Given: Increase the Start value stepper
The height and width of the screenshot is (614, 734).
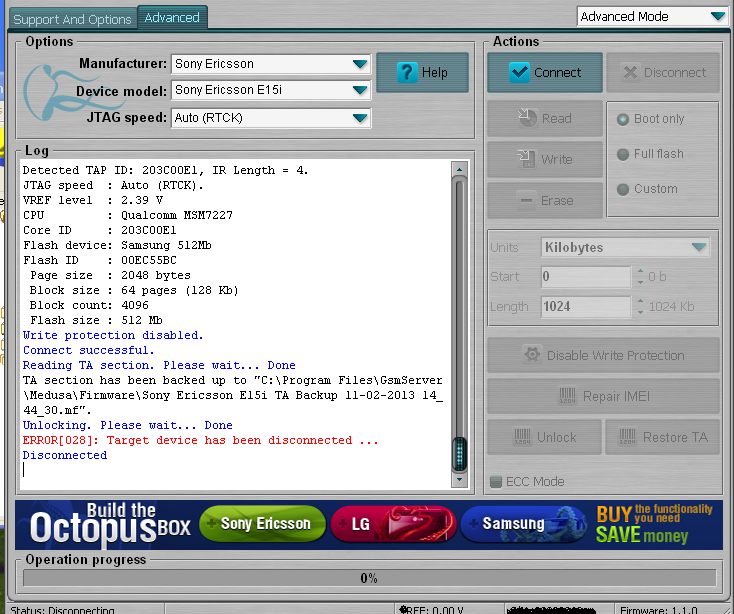Looking at the screenshot, I should coord(640,271).
